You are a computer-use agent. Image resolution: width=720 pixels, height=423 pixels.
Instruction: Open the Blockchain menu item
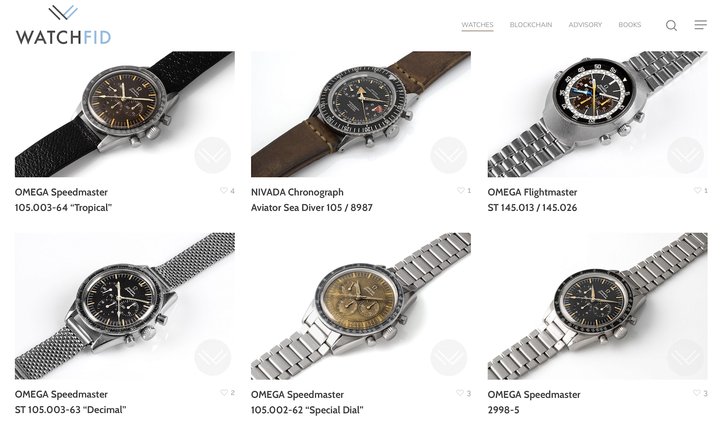click(531, 25)
